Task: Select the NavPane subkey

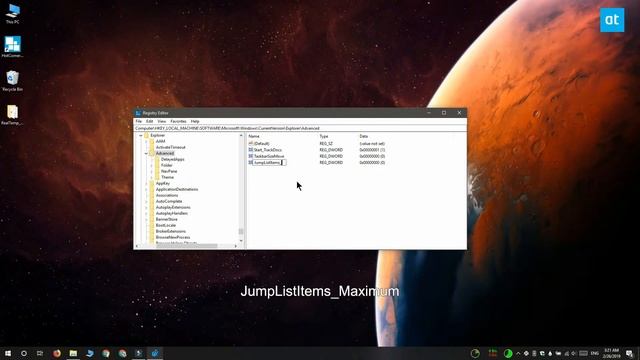Action: coord(169,171)
